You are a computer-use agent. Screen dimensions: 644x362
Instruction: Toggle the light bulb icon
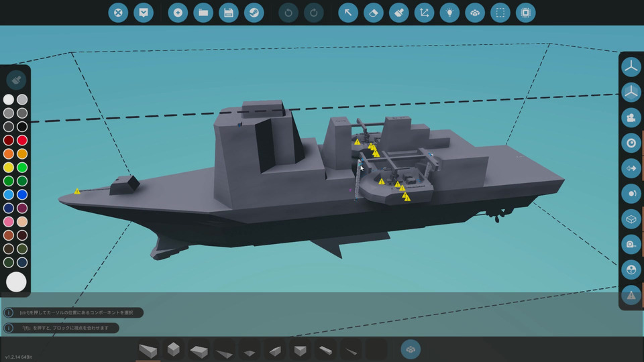tap(449, 13)
